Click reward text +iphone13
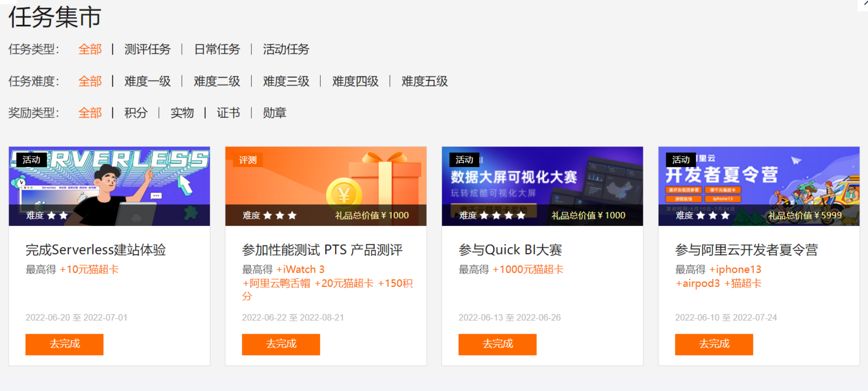Image resolution: width=868 pixels, height=391 pixels. (x=735, y=269)
